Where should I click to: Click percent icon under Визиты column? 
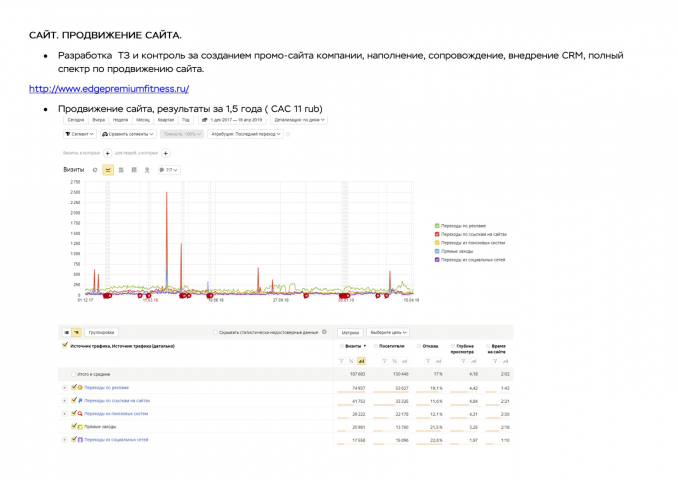point(351,361)
